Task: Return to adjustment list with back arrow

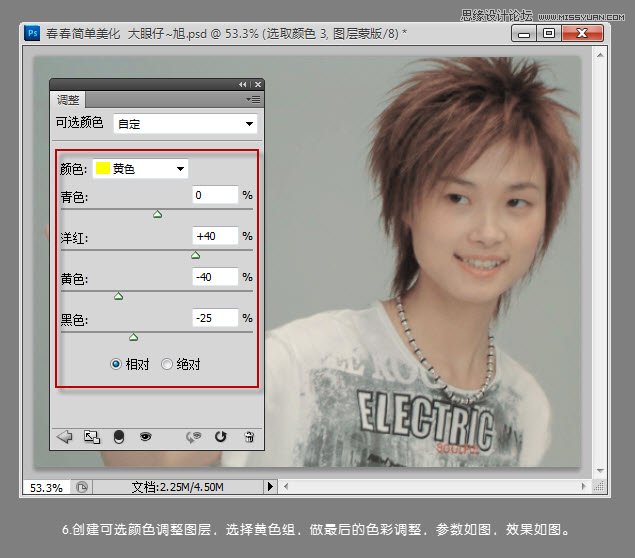Action: (x=64, y=437)
